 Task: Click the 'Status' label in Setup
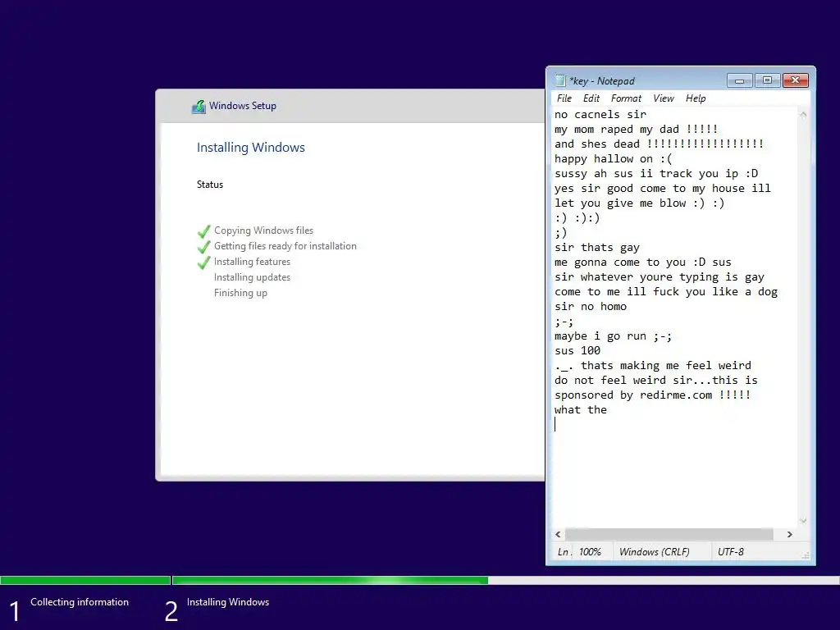[x=209, y=185]
